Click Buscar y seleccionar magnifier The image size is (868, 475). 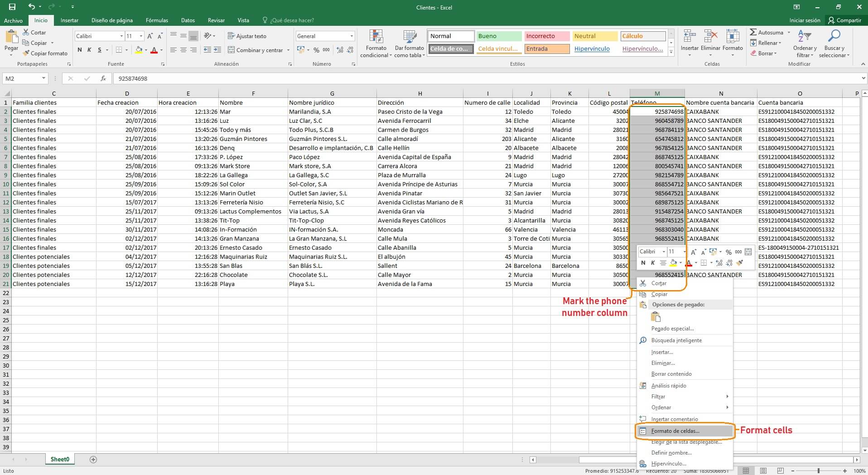(x=834, y=36)
